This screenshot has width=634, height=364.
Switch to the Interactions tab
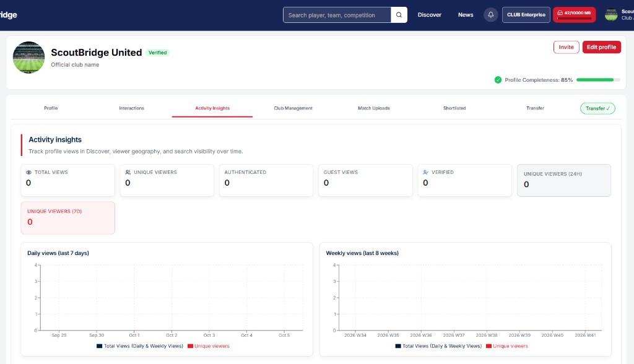coord(131,108)
